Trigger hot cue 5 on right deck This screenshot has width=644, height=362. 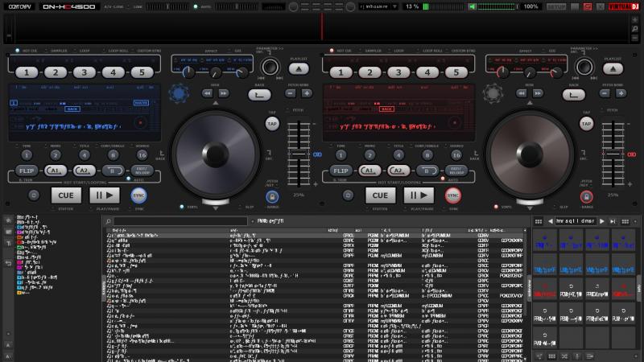coord(456,72)
